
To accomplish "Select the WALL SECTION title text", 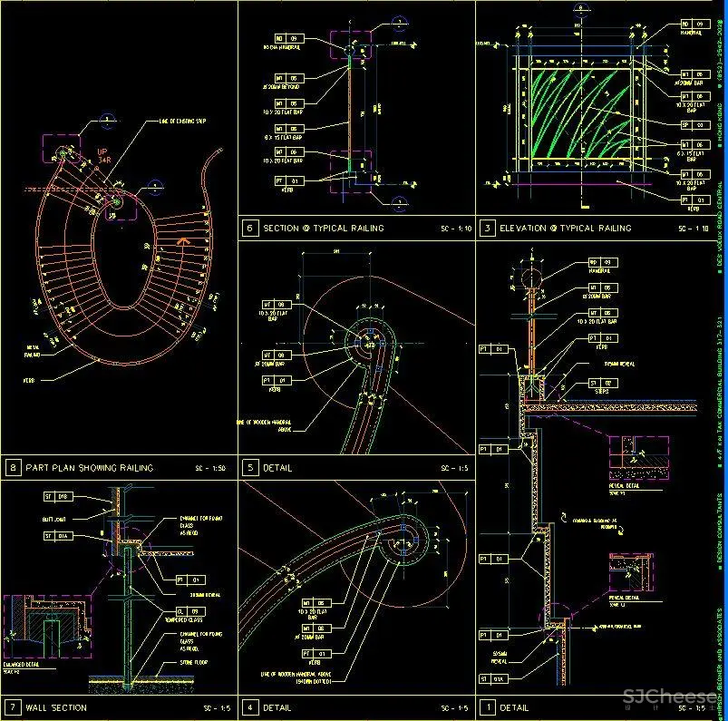I will [x=56, y=707].
